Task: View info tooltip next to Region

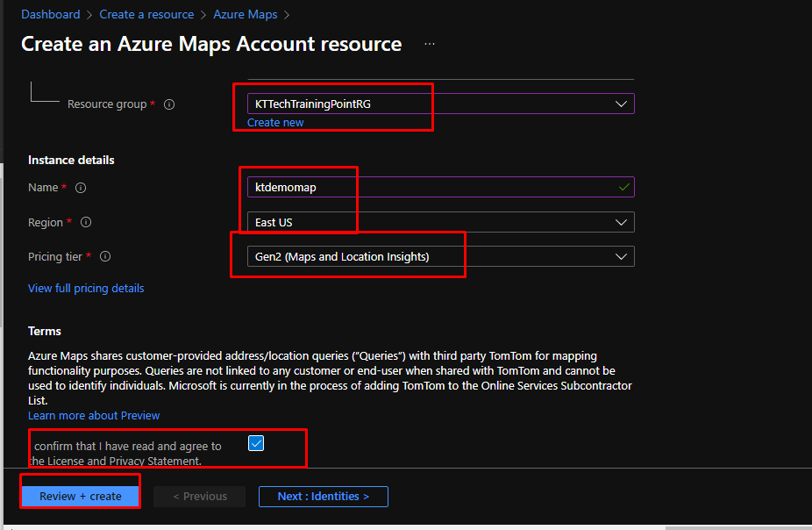Action: (86, 222)
